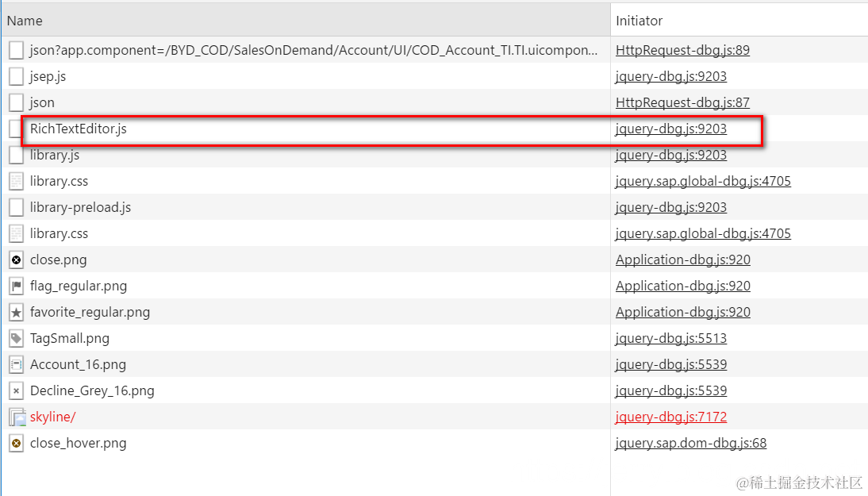Open jquery-dbg.js:9203 link in jsep.js row
868x496 pixels.
click(671, 76)
